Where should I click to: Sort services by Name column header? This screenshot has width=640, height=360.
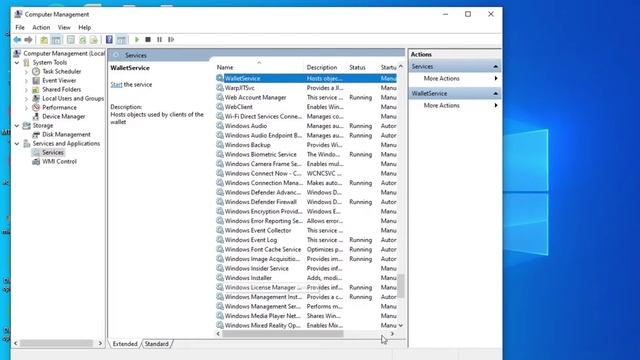259,67
